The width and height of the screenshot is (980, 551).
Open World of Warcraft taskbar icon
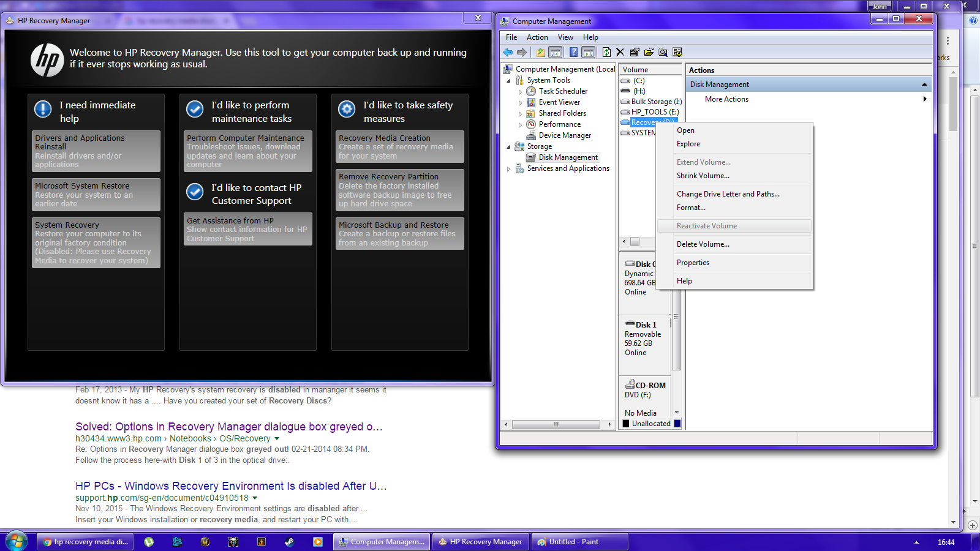coord(205,542)
